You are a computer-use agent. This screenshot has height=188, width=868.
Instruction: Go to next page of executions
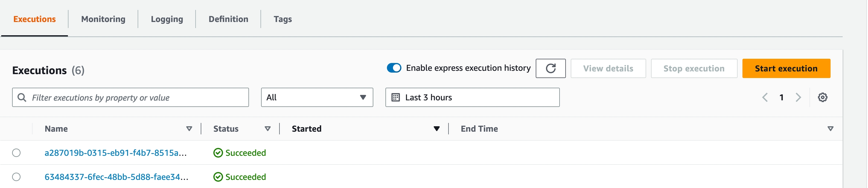point(798,98)
